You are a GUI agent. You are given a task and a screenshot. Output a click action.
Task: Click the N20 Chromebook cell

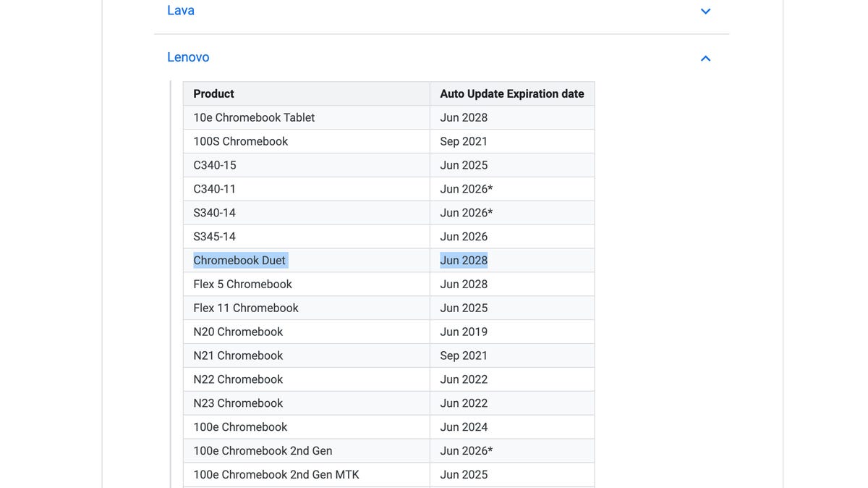click(x=307, y=332)
